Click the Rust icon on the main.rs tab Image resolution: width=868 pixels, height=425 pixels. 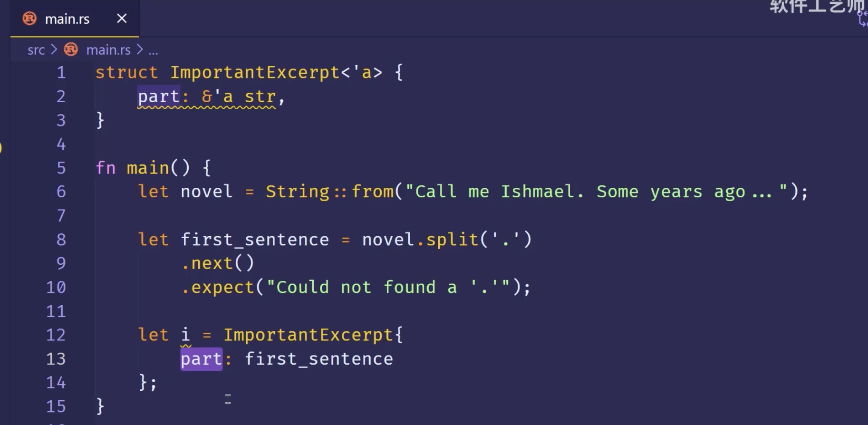coord(29,19)
